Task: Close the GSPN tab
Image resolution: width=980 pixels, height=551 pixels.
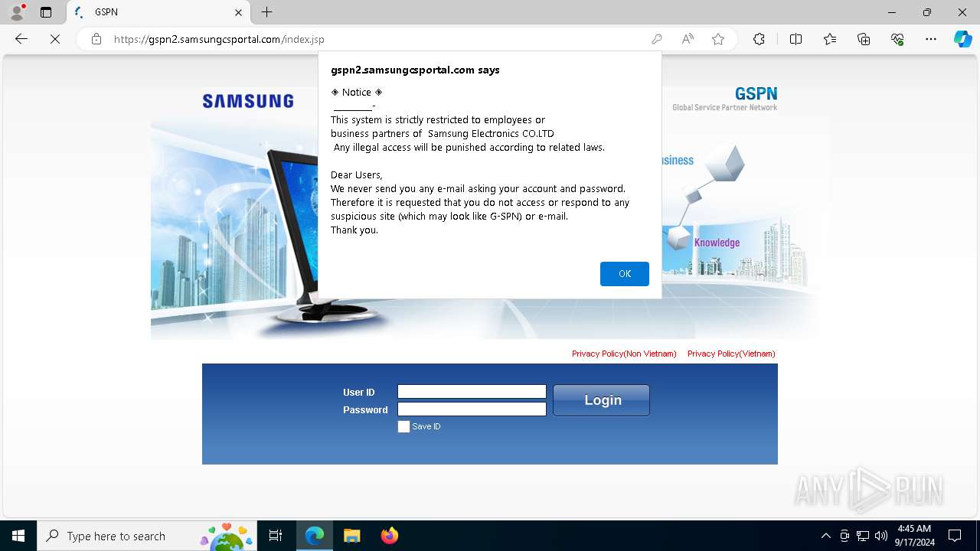Action: pos(238,12)
